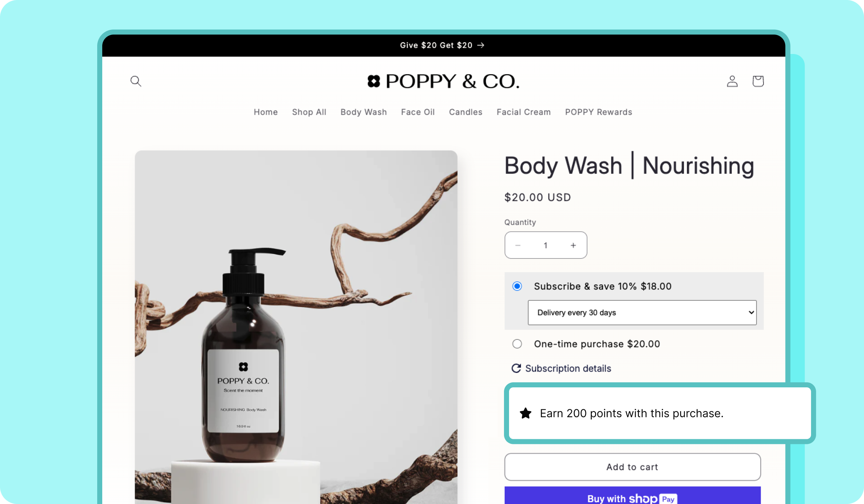
Task: Click the refresh icon by Subscription details
Action: point(516,368)
